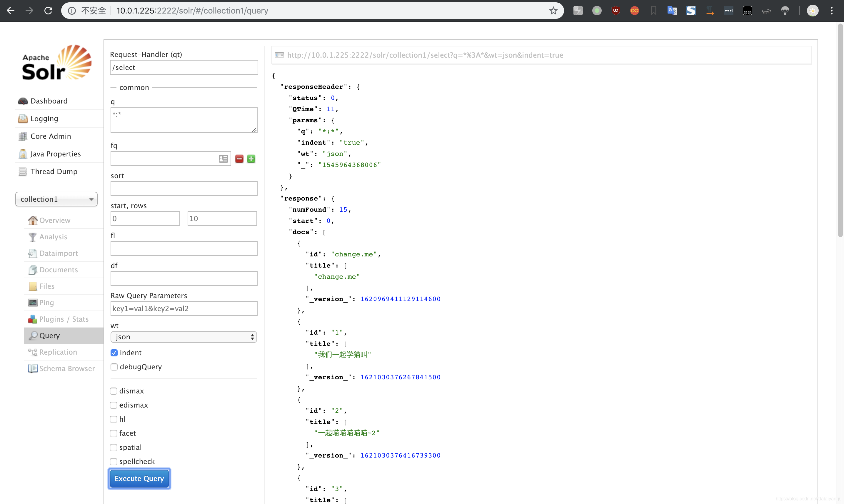Open the Chrome three-dot menu
Screen dimensions: 844x504
click(831, 11)
